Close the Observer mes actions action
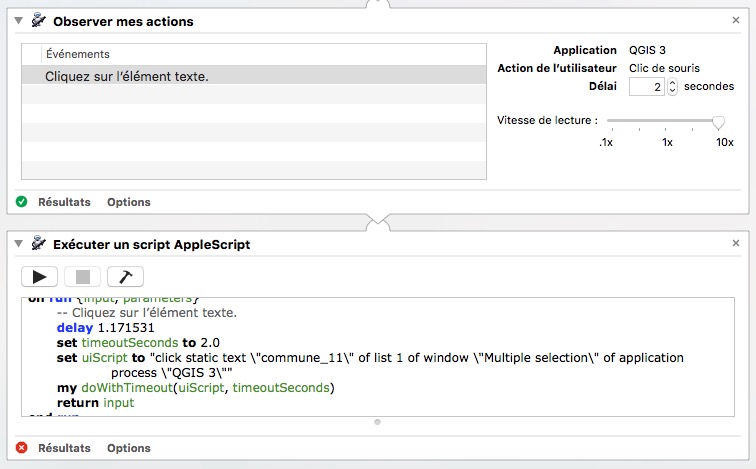Screen dimensions: 756x469 (736, 21)
